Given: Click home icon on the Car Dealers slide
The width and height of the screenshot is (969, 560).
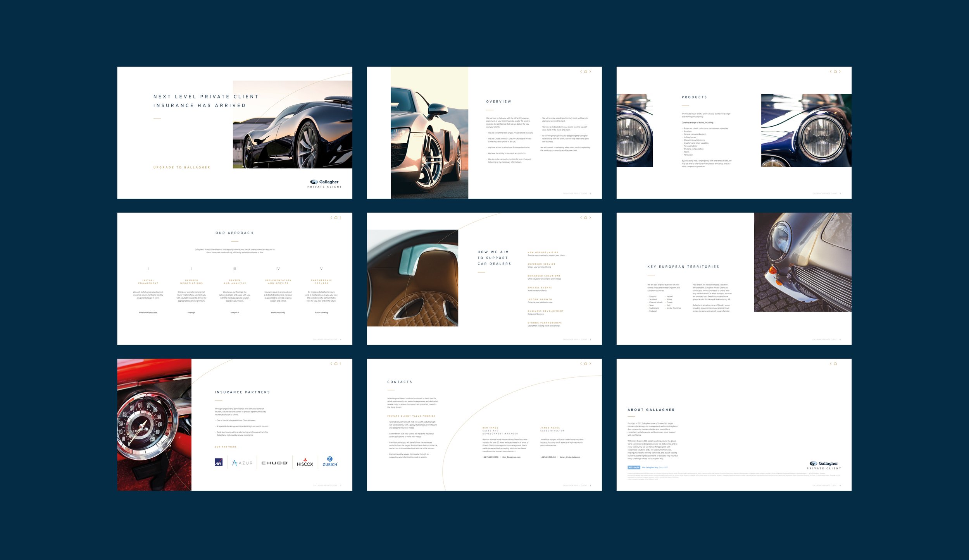Looking at the screenshot, I should [585, 218].
